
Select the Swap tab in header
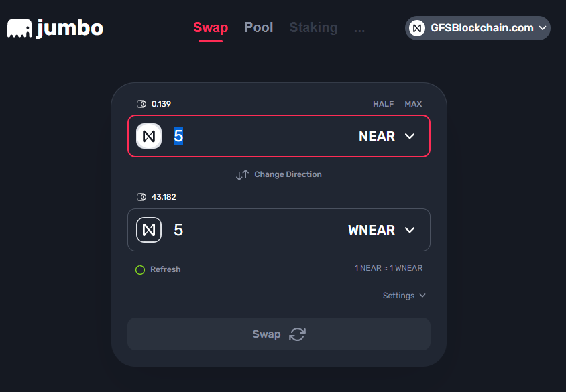pyautogui.click(x=211, y=27)
